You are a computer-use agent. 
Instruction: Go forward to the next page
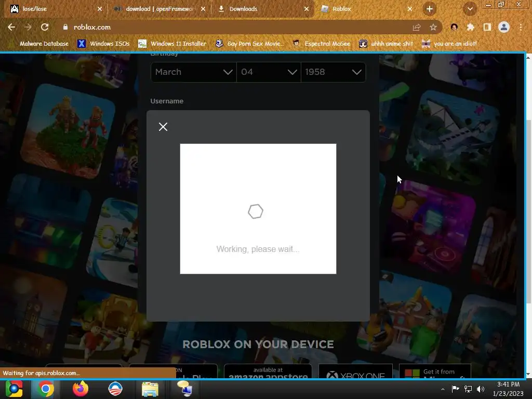28,27
